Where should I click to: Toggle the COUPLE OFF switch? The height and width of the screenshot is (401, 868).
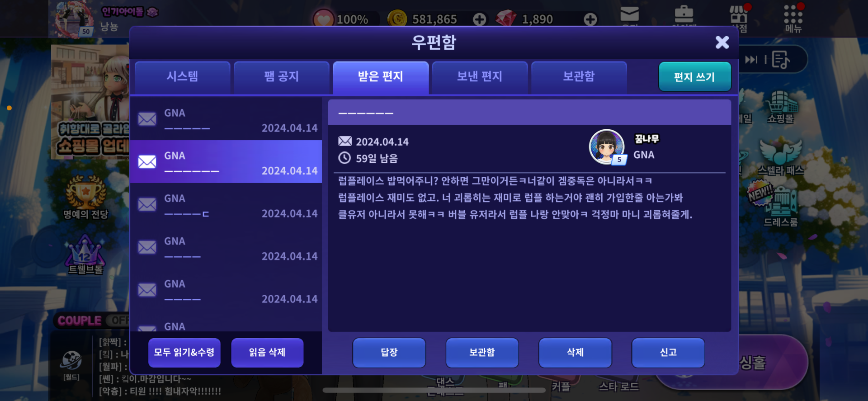93,321
